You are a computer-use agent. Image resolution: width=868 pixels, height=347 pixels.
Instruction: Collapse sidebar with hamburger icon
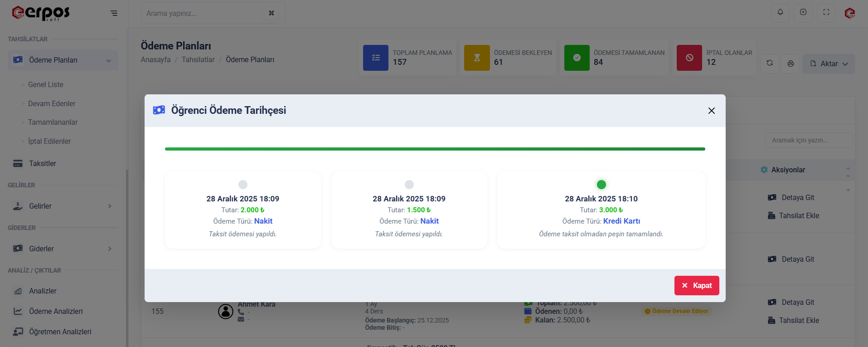(x=114, y=13)
